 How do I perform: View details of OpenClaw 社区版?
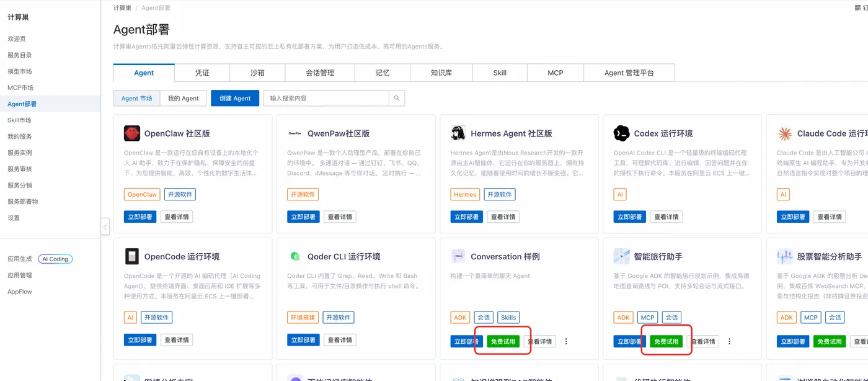tap(177, 217)
